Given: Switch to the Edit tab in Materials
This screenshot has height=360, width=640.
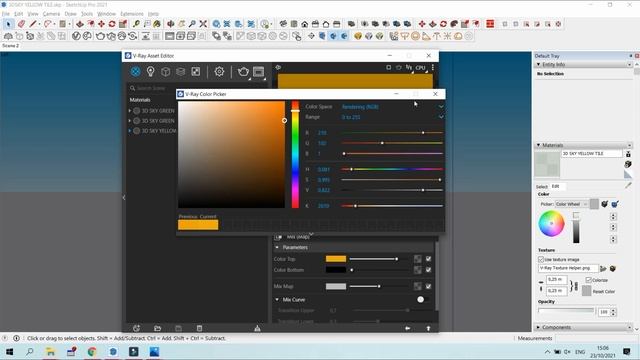Looking at the screenshot, I should 556,186.
